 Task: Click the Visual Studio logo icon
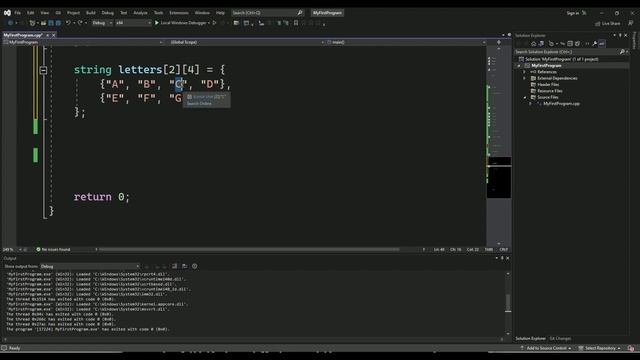7,13
